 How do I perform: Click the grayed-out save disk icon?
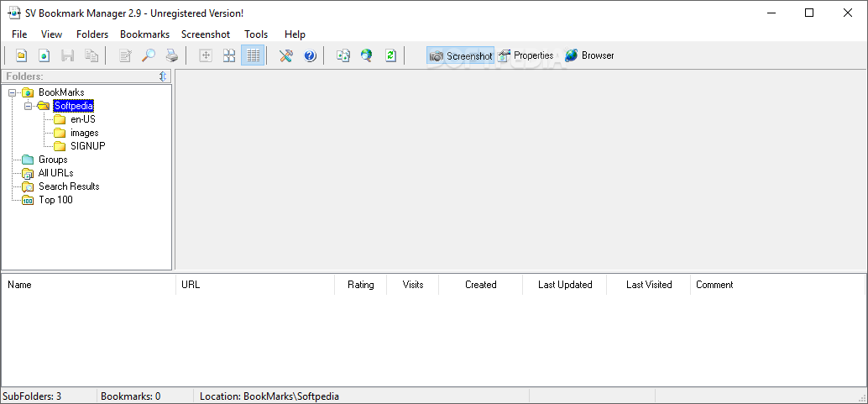click(x=67, y=55)
